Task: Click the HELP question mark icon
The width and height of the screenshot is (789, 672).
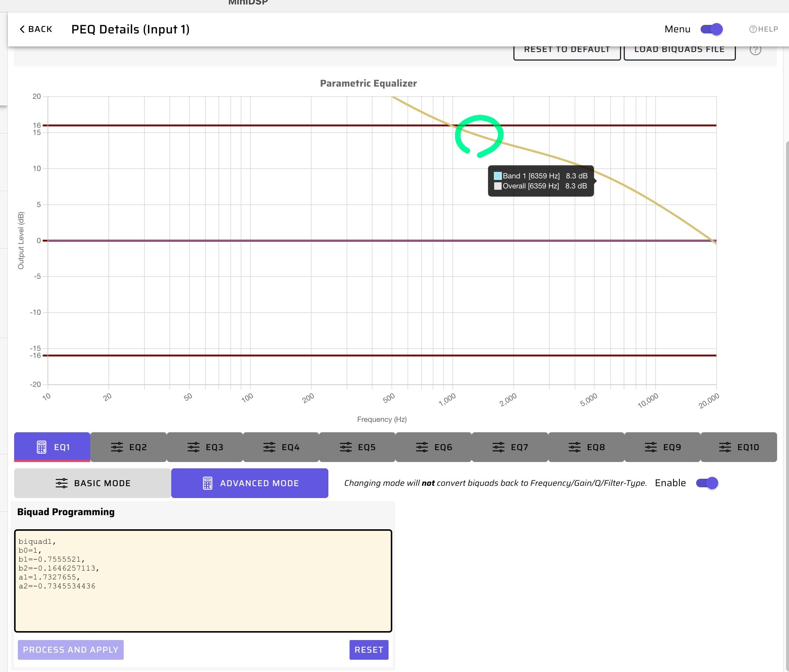Action: [x=753, y=29]
